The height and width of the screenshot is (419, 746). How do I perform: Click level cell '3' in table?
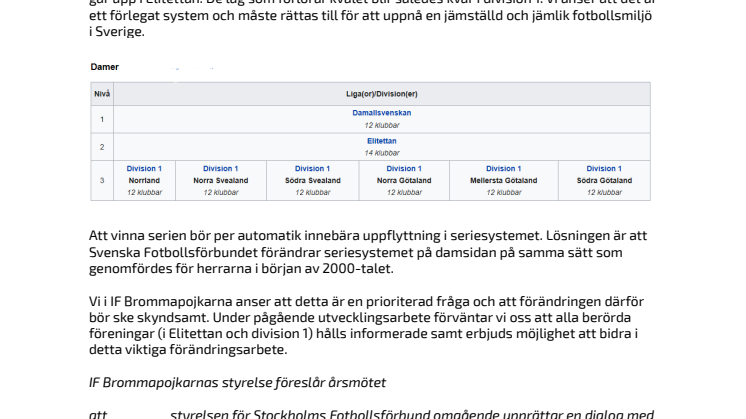102,180
